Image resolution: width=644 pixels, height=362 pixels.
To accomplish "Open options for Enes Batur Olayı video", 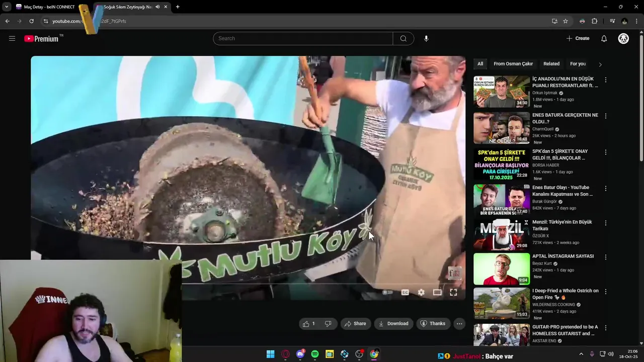I will click(x=606, y=188).
